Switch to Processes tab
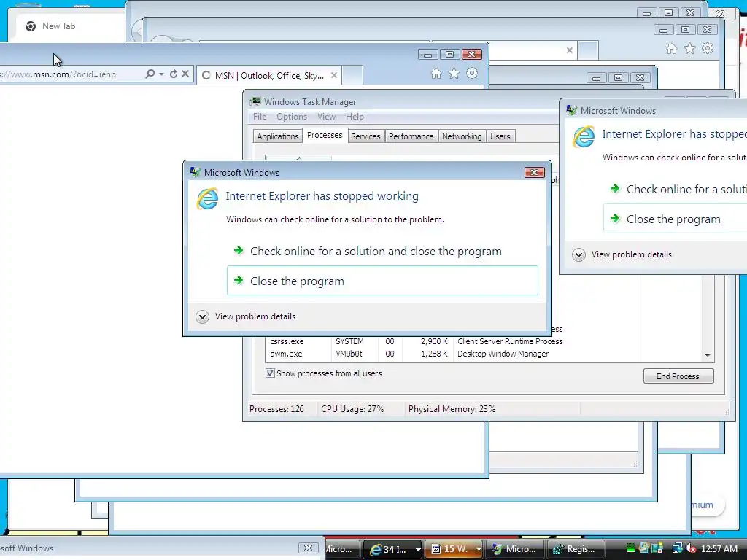The height and width of the screenshot is (560, 747). (325, 135)
